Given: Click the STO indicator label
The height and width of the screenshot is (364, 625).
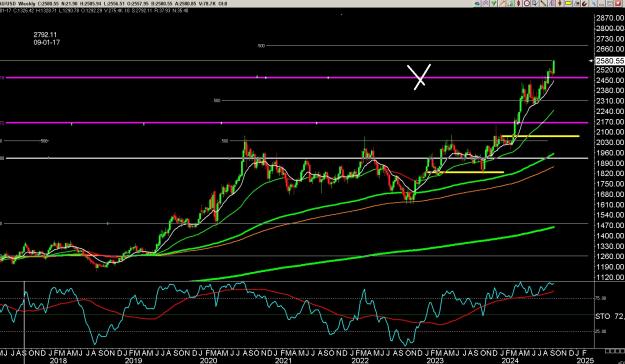Looking at the screenshot, I should [603, 316].
